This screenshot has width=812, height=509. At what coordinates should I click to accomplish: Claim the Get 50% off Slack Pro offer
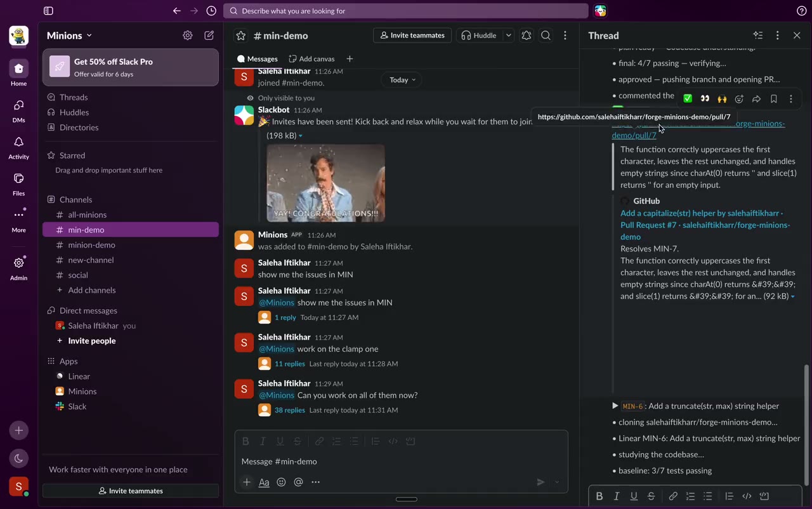pos(131,67)
